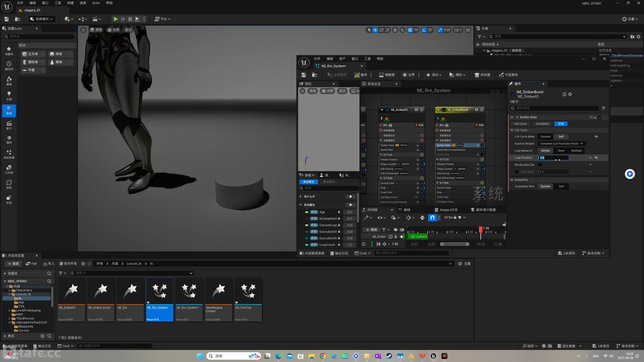Click the red playhead marker at 7.45
The image size is (644, 362).
coord(481,229)
